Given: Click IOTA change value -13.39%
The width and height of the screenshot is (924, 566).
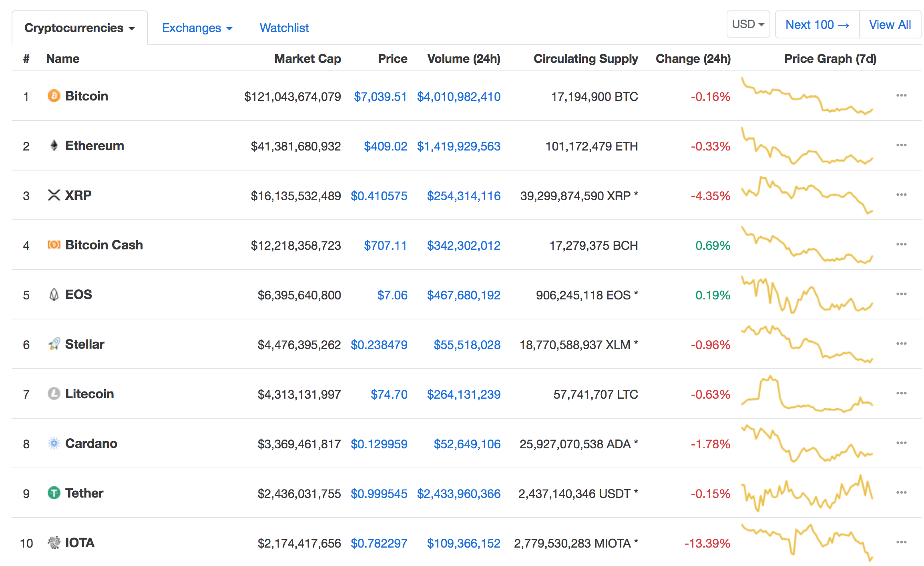Looking at the screenshot, I should [707, 543].
